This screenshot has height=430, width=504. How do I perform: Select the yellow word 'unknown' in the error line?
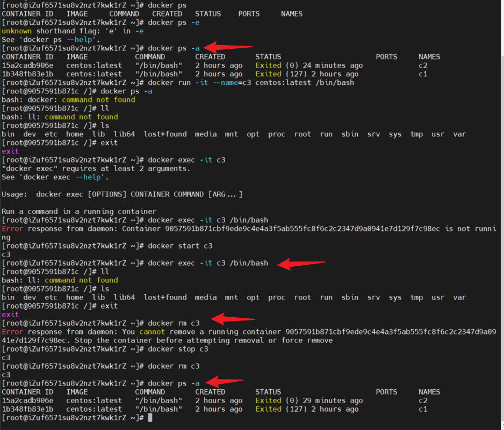pos(17,31)
